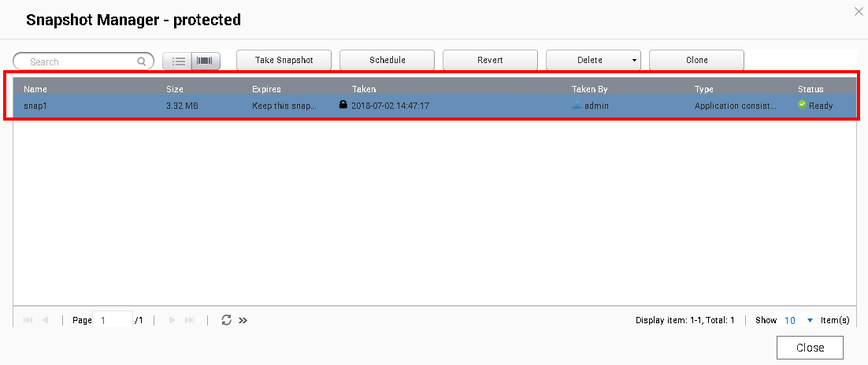The image size is (868, 365).
Task: Click the Search snapshots field
Action: [79, 61]
